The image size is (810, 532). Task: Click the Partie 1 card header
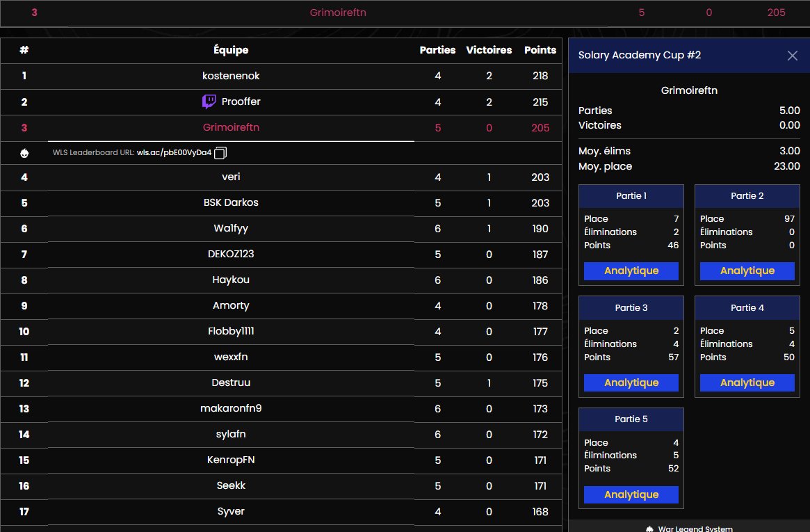point(631,195)
